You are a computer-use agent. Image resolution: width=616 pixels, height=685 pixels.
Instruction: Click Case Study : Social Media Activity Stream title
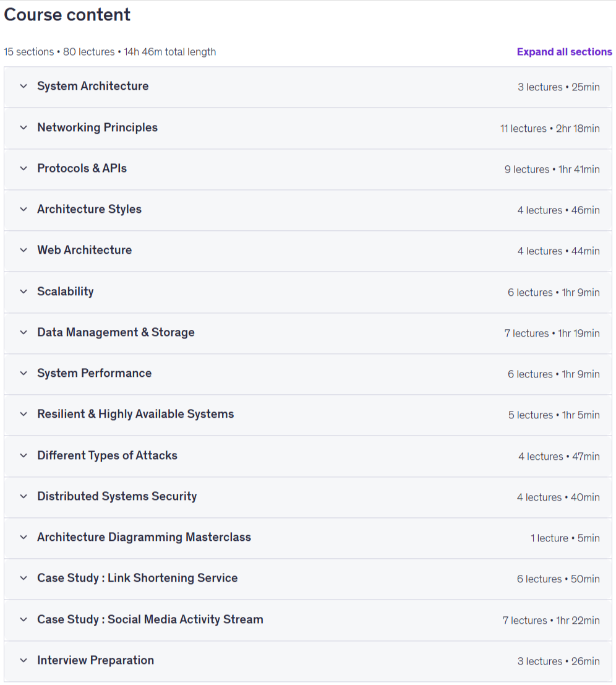(150, 619)
